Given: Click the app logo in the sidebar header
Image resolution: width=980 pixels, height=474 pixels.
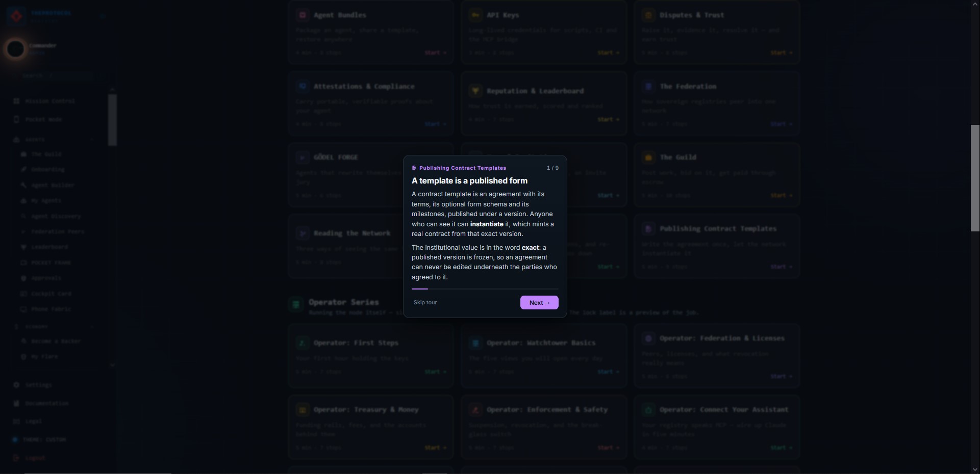Looking at the screenshot, I should click(x=16, y=16).
